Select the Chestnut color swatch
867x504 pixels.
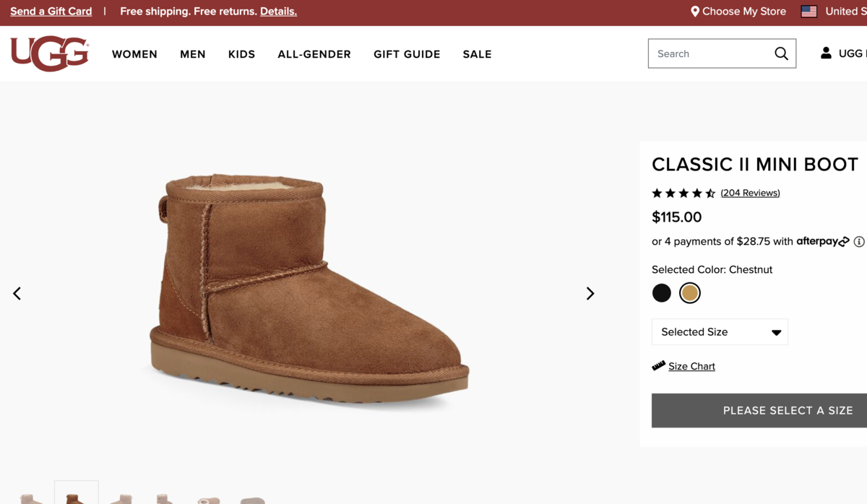click(x=690, y=293)
